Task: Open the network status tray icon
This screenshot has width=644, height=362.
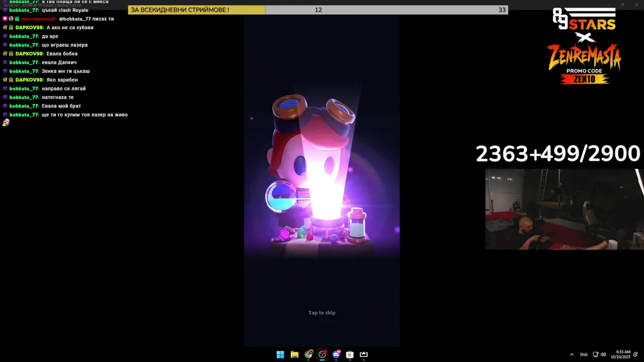Action: pyautogui.click(x=596, y=354)
